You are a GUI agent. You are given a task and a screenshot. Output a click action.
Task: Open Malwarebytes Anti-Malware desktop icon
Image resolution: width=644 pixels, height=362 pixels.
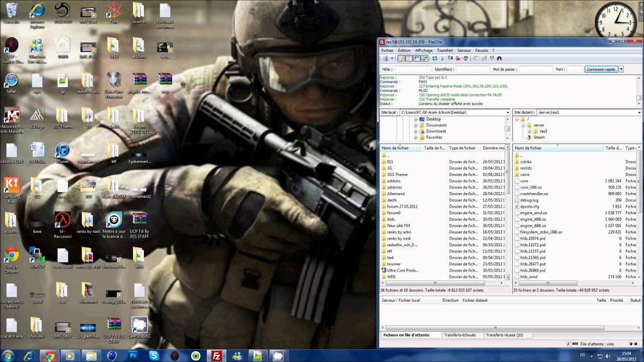tap(11, 121)
